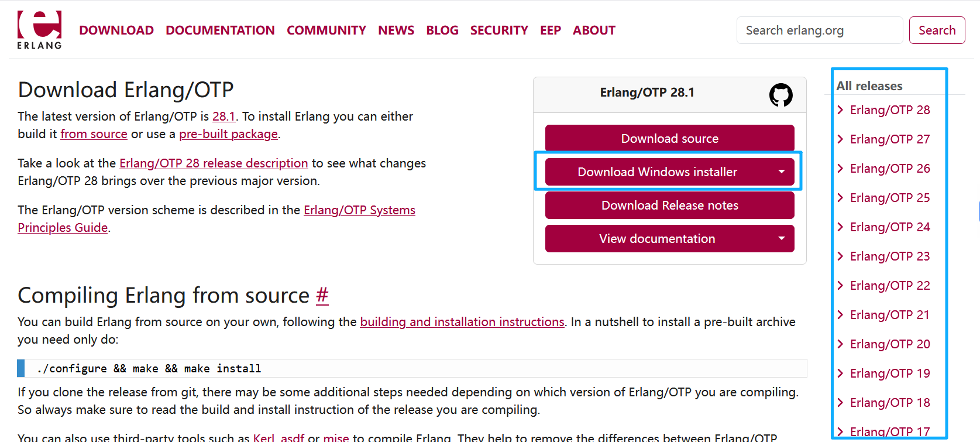Open the DOCUMENTATION menu item
This screenshot has width=980, height=442.
(220, 30)
